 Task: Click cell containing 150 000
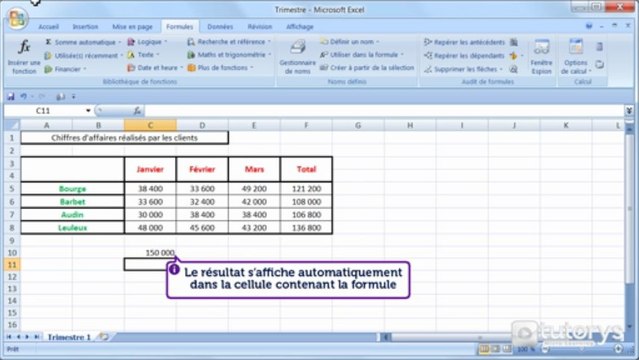coord(150,252)
